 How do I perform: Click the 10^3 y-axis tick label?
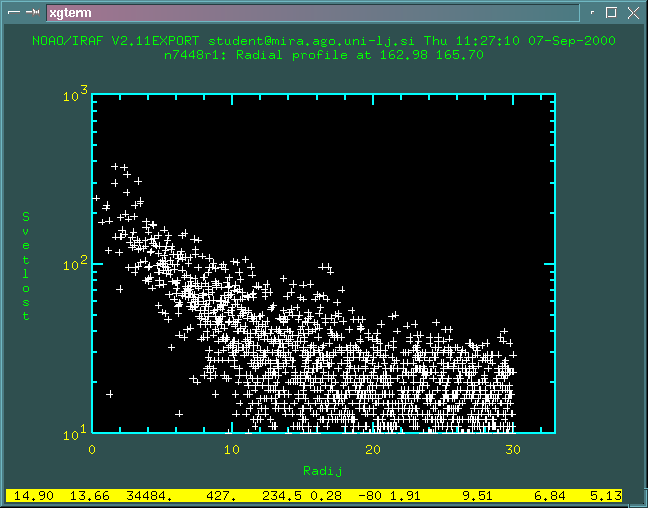click(x=76, y=94)
